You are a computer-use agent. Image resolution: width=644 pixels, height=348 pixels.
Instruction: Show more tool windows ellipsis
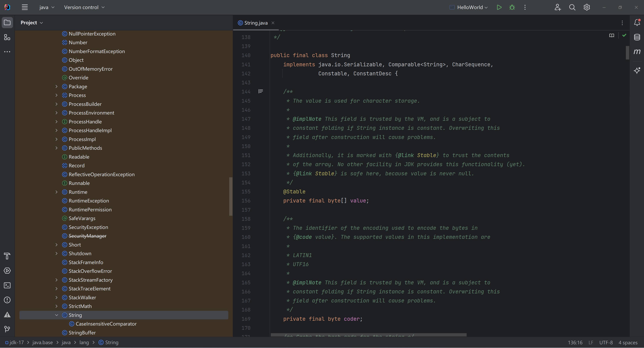[x=7, y=52]
